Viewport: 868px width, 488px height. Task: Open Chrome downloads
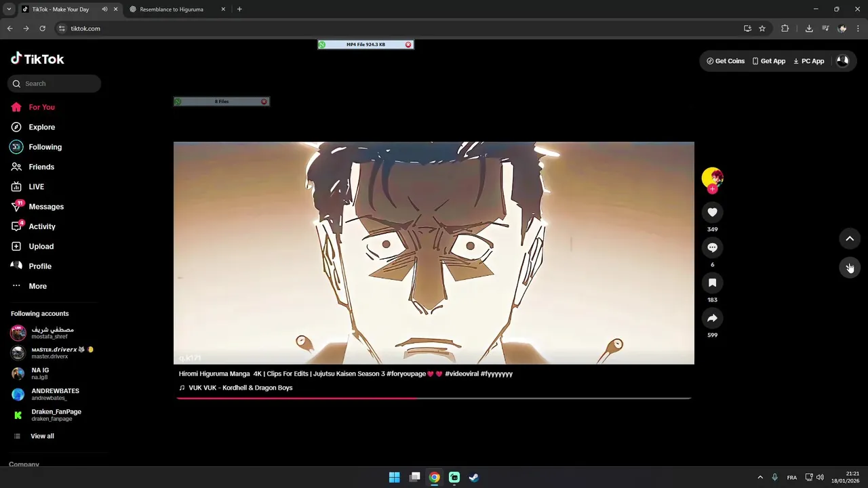[x=809, y=28]
